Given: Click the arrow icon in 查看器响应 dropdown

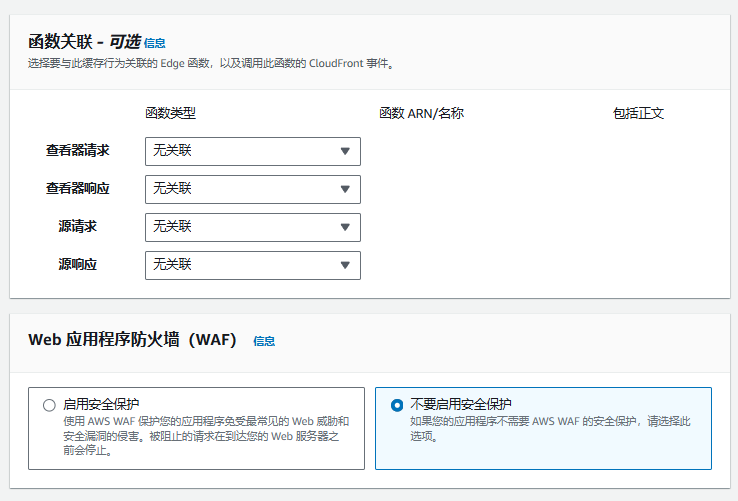Looking at the screenshot, I should [345, 189].
